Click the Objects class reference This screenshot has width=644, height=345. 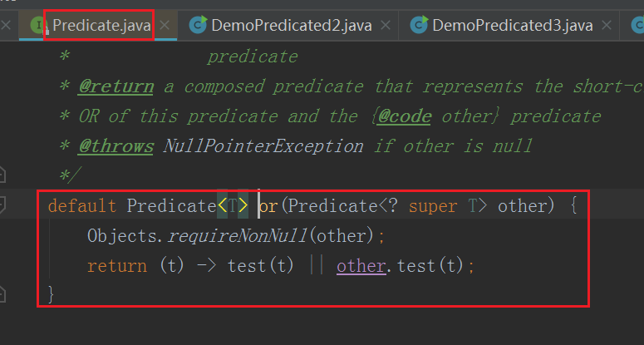tap(123, 236)
